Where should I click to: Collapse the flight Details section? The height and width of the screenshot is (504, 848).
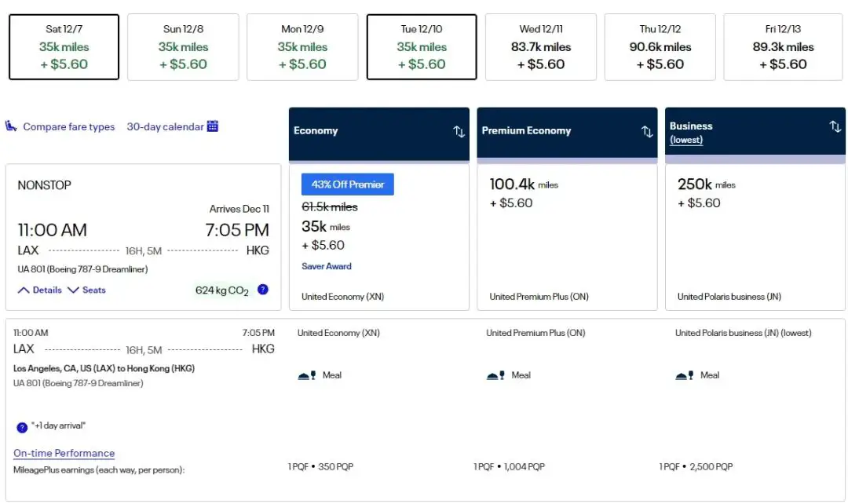[x=40, y=290]
